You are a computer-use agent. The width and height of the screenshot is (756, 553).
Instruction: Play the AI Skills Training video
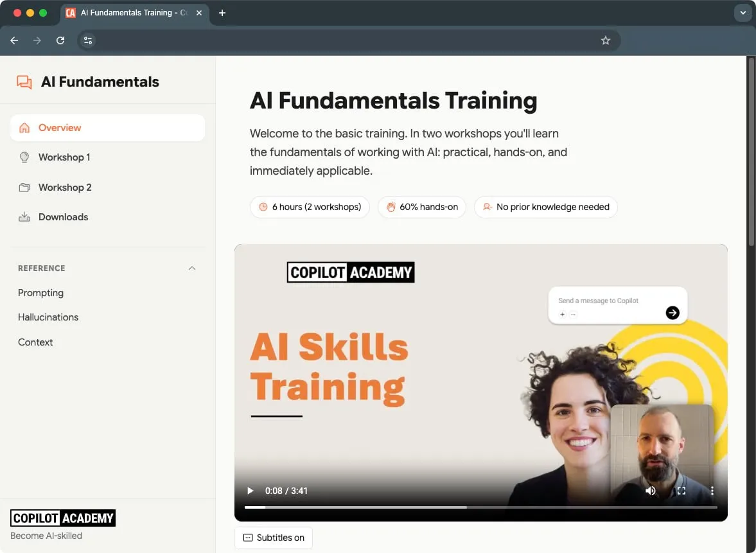point(250,491)
